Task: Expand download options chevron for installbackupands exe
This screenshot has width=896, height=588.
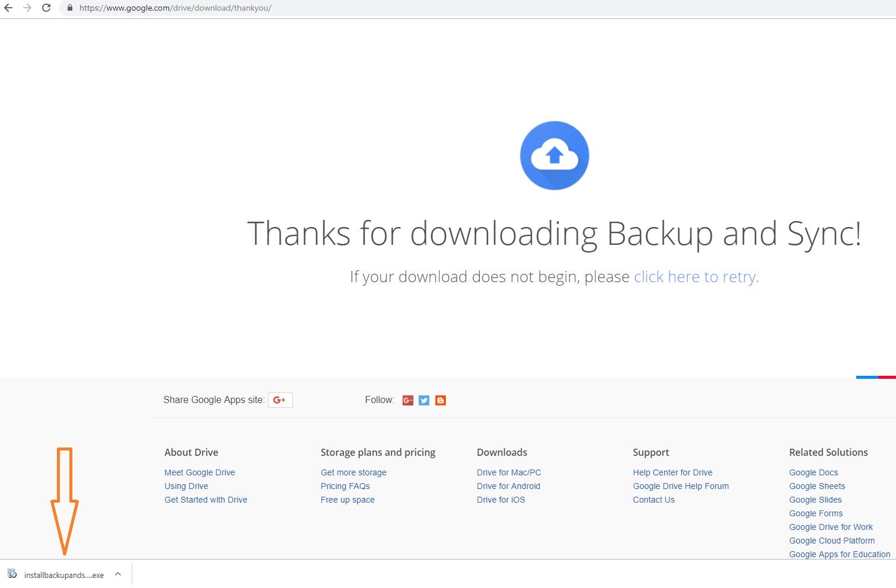Action: [x=118, y=574]
